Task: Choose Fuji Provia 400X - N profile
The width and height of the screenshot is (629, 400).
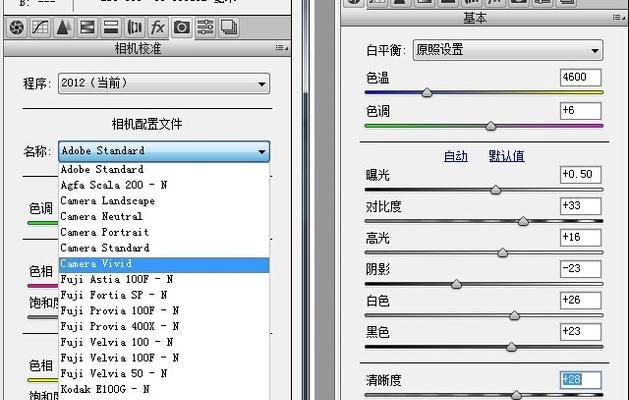Action: pyautogui.click(x=164, y=327)
